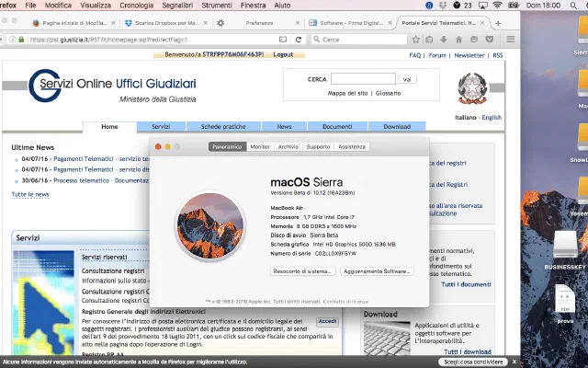
Task: Open the BUSINESSKEY drive icon on the desktop
Action: pos(565,244)
